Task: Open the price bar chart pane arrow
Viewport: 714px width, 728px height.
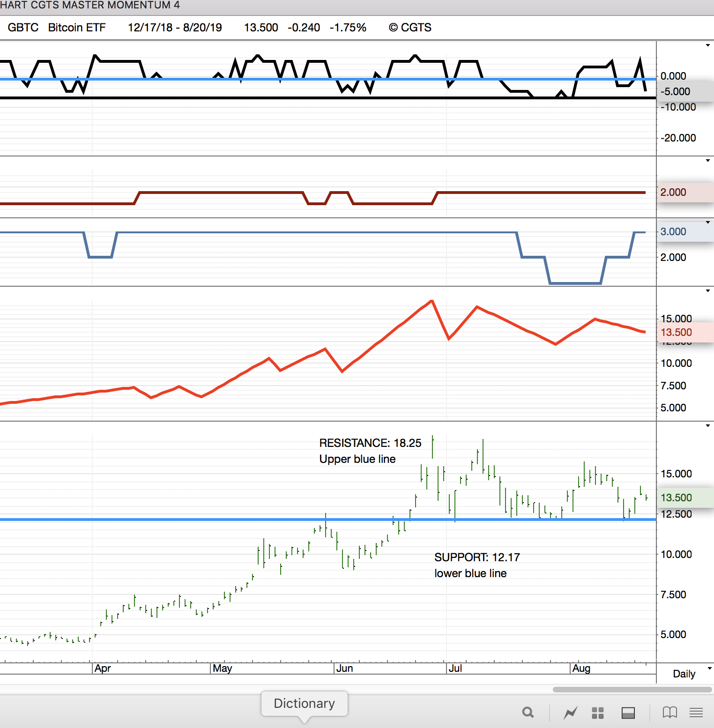Action: click(x=707, y=425)
